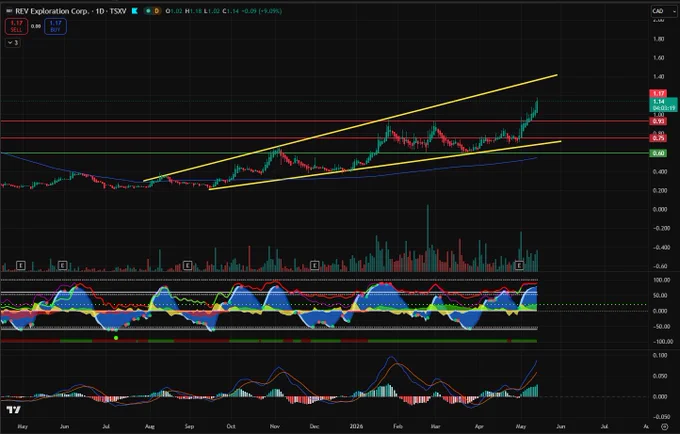Image resolution: width=680 pixels, height=434 pixels.
Task: Click the 1.80 price scale label
Action: pos(658,39)
